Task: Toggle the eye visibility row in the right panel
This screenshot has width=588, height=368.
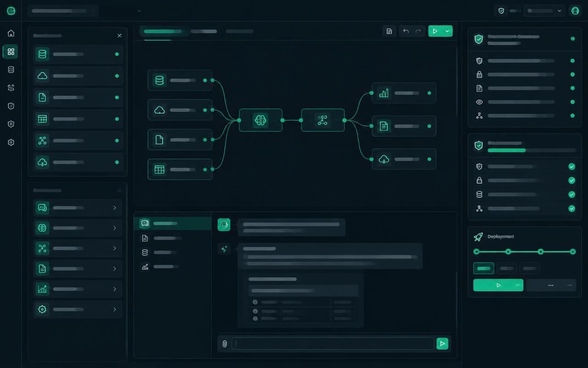Action: point(525,102)
